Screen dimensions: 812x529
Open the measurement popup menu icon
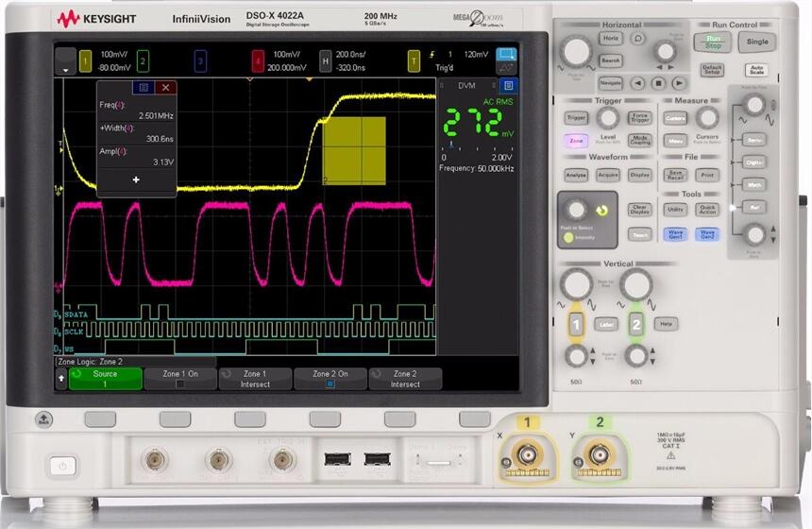point(144,88)
